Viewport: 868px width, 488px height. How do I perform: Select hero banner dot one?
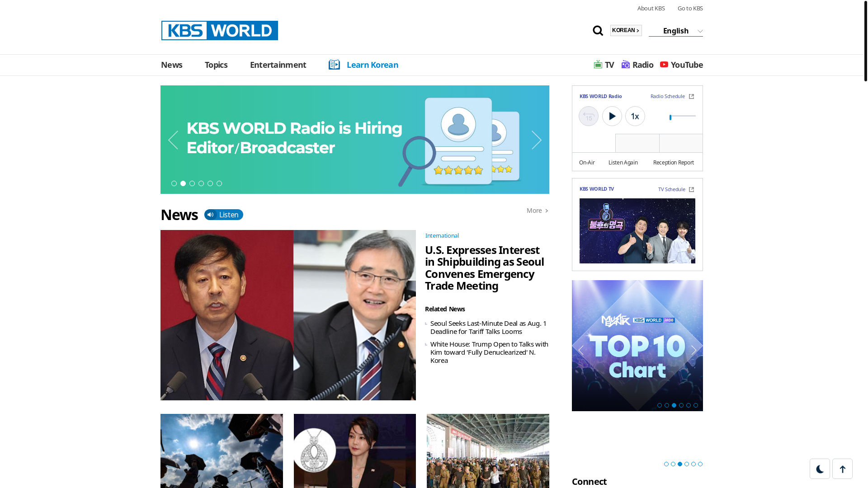pyautogui.click(x=174, y=183)
